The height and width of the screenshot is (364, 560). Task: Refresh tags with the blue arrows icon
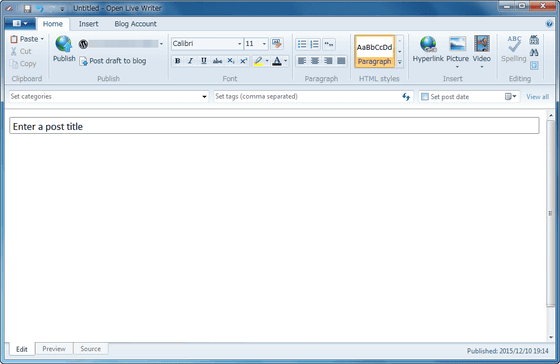[x=406, y=96]
